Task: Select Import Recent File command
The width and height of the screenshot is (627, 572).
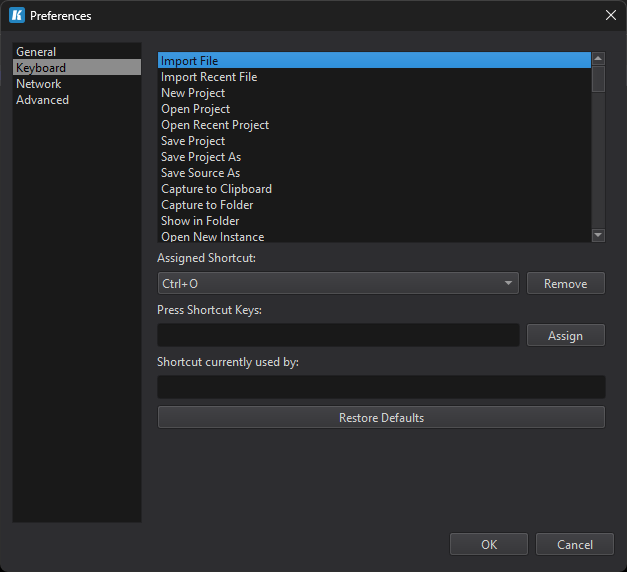Action: pos(209,77)
